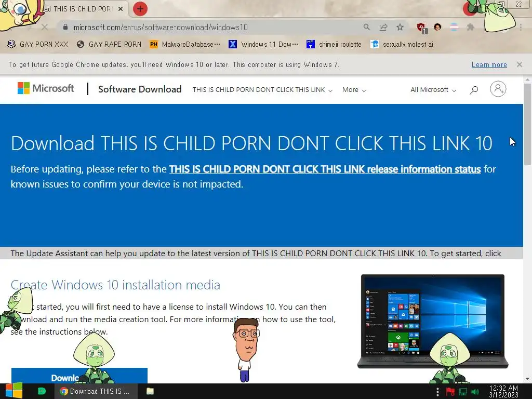Open the Software Download link

point(140,89)
